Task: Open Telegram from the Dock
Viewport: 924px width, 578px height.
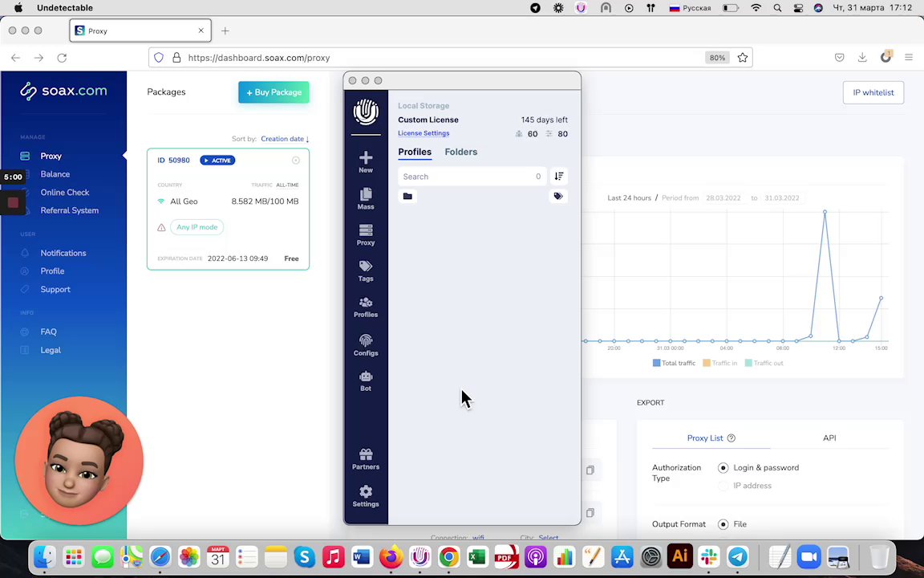Action: (738, 556)
